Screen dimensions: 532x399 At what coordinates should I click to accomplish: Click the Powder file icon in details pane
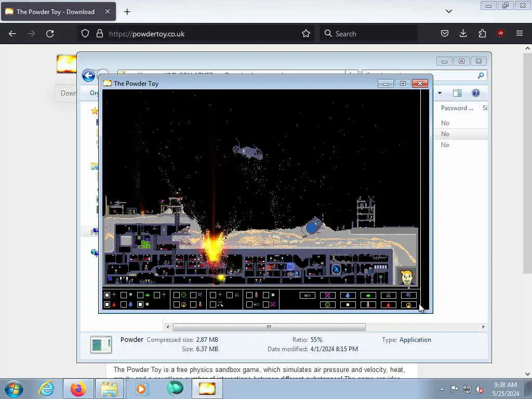(101, 344)
